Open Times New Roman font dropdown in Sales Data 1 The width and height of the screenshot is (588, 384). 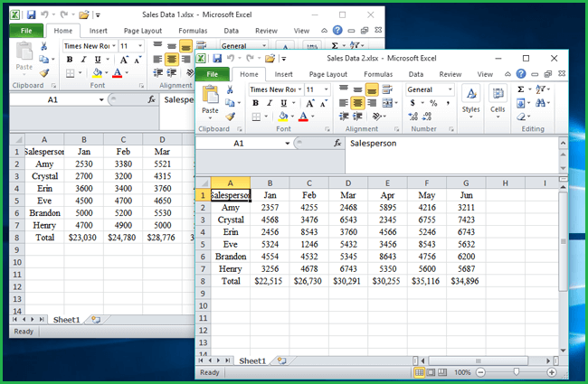click(x=114, y=45)
